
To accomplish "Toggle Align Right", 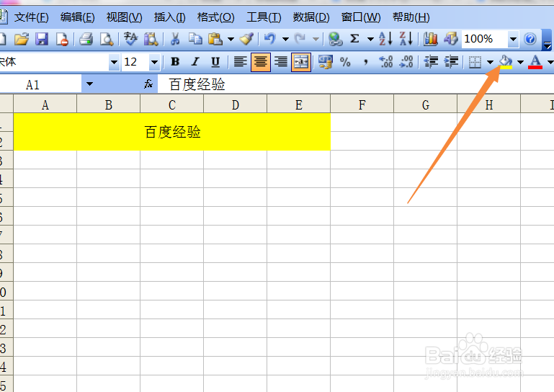I will click(x=281, y=62).
